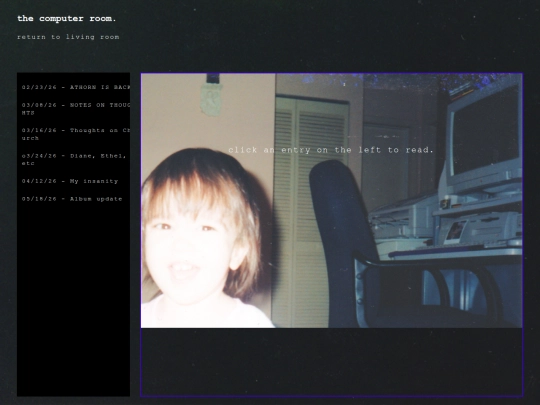This screenshot has width=540, height=405.
Task: Open the 05/18/26 Album update entry
Action: pyautogui.click(x=72, y=199)
